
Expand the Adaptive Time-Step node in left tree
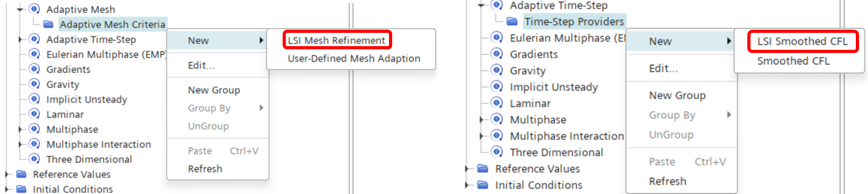tap(21, 39)
